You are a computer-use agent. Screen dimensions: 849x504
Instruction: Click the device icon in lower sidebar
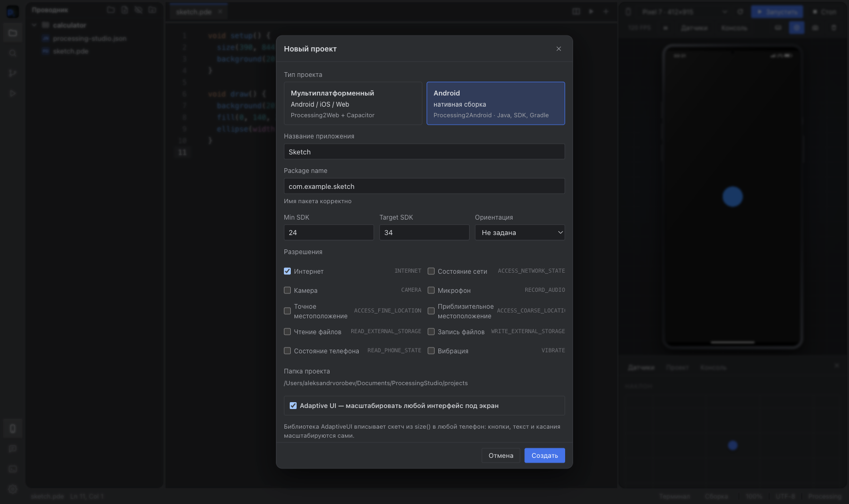(13, 429)
